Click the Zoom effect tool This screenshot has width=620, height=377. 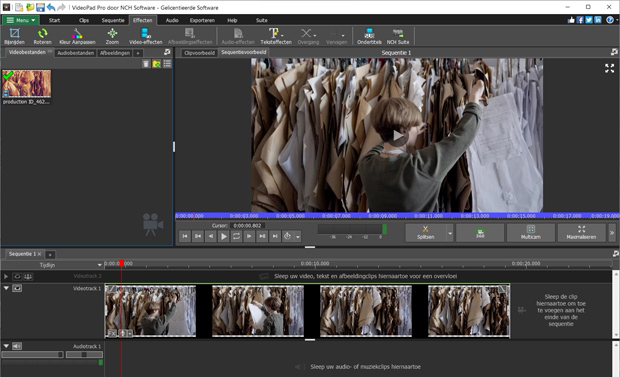[112, 36]
